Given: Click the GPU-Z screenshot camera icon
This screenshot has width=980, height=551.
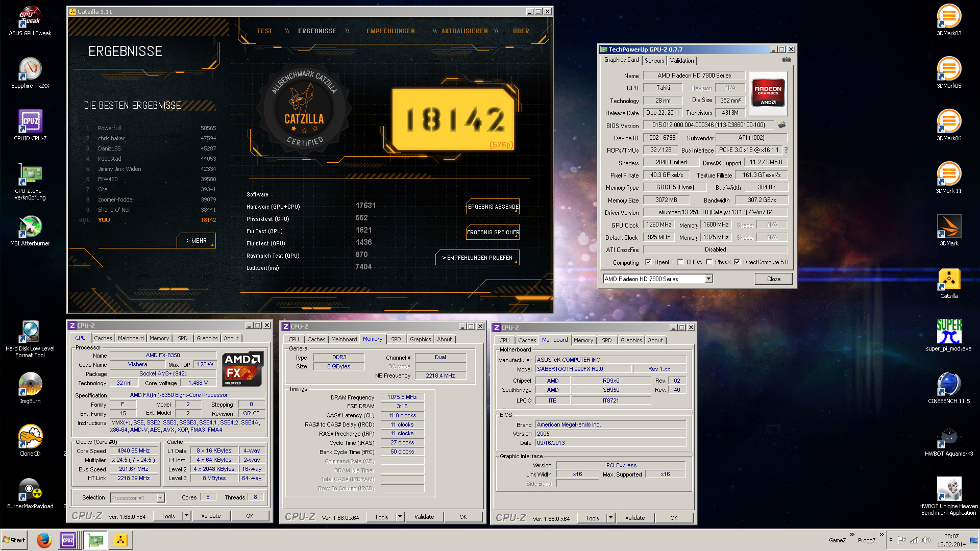Looking at the screenshot, I should point(786,60).
